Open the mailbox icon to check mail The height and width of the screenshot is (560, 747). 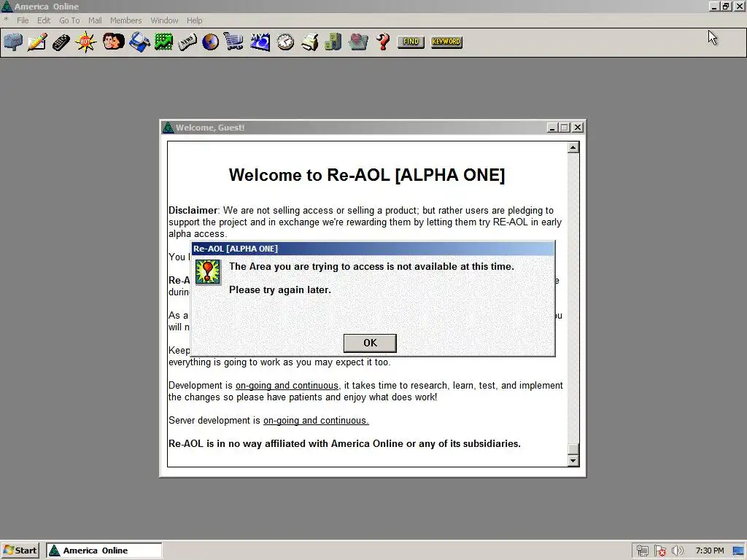(x=13, y=42)
